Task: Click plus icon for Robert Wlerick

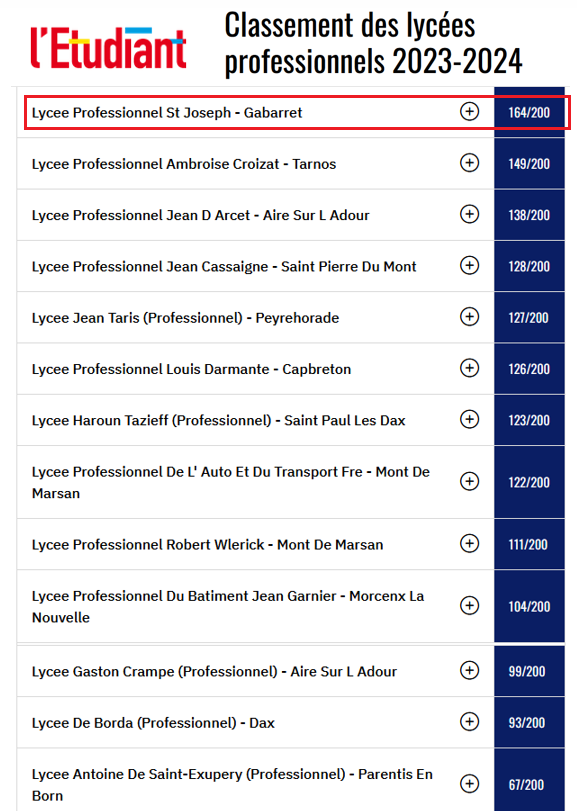Action: [x=469, y=544]
